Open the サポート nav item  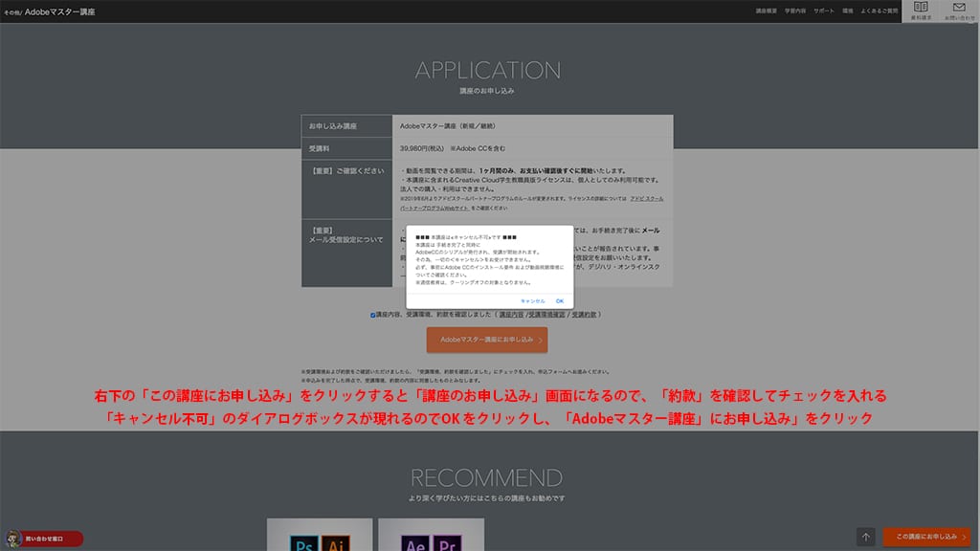pyautogui.click(x=824, y=11)
